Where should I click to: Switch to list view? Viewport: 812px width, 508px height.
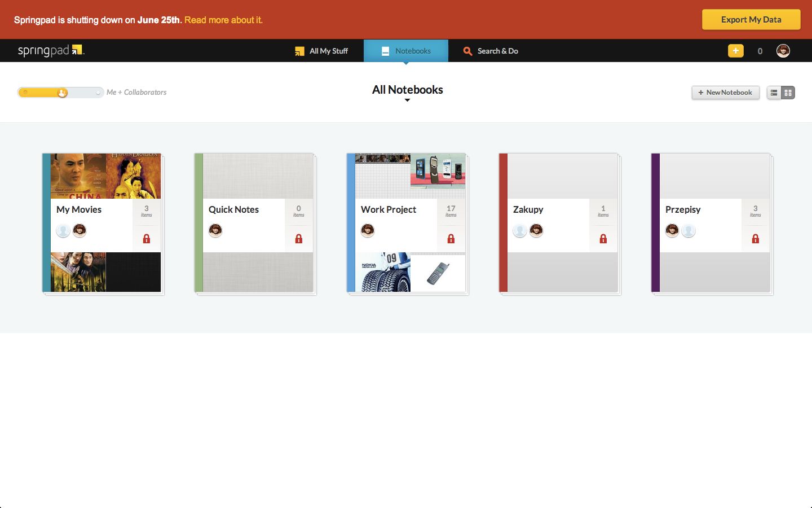click(x=774, y=93)
